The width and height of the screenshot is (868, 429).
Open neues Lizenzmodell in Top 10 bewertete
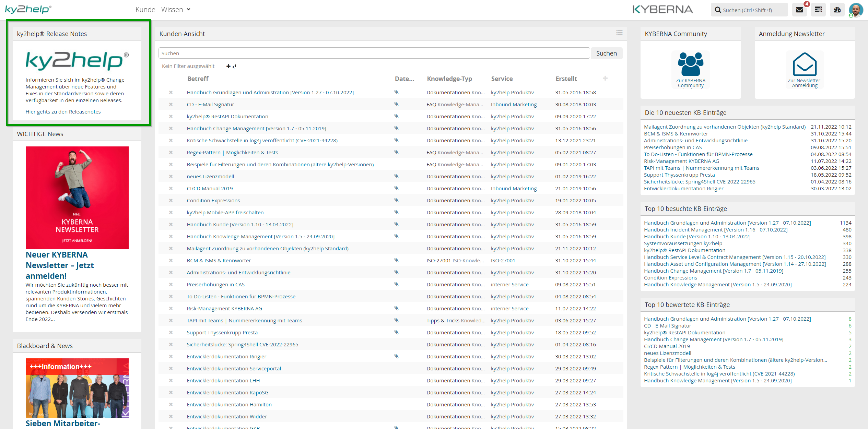tap(667, 353)
